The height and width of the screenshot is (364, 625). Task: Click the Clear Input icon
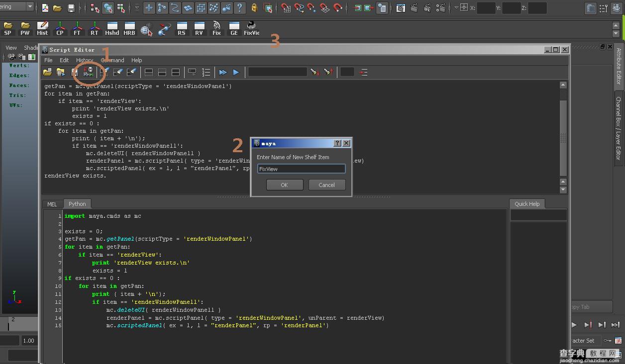(118, 73)
